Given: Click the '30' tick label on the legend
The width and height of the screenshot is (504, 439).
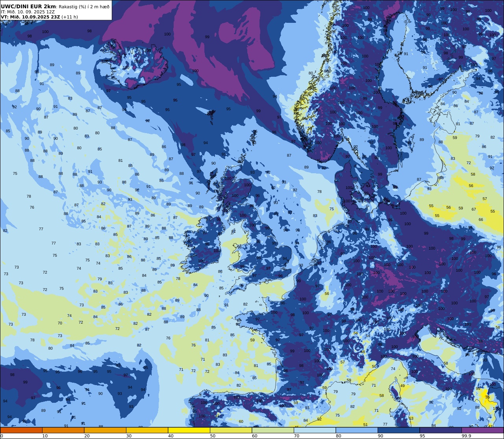Looking at the screenshot, I should click(x=129, y=436).
